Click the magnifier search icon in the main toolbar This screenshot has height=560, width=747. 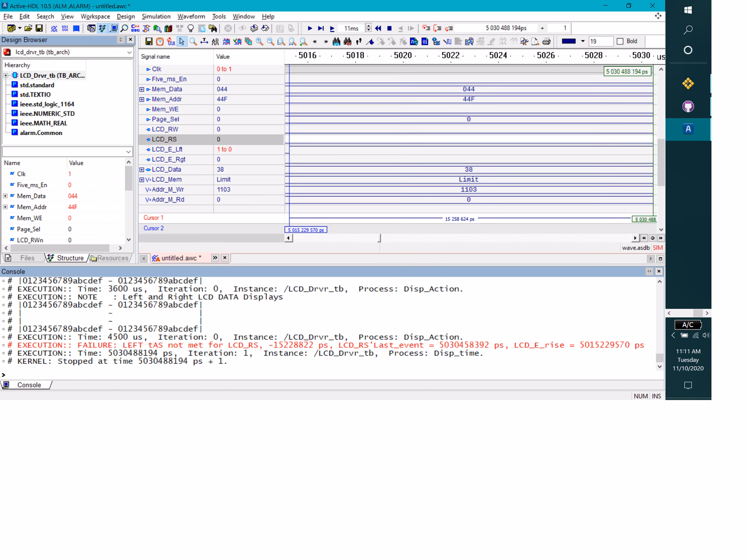click(124, 28)
